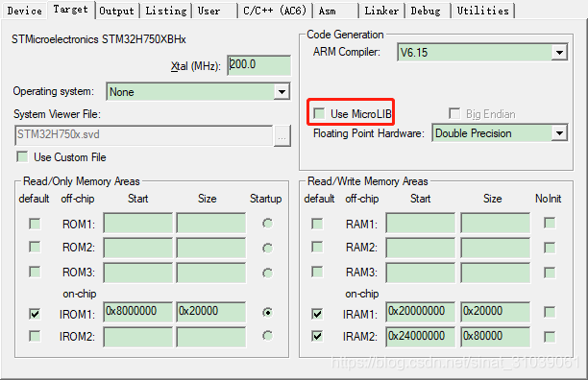The image size is (588, 380).
Task: Click the IROM1 Size field 0x20000
Action: pyautogui.click(x=211, y=312)
